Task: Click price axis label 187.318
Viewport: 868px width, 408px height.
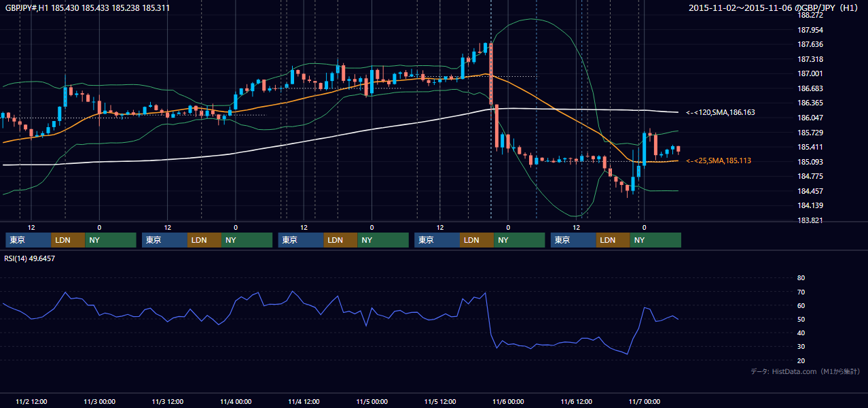Action: (x=810, y=59)
